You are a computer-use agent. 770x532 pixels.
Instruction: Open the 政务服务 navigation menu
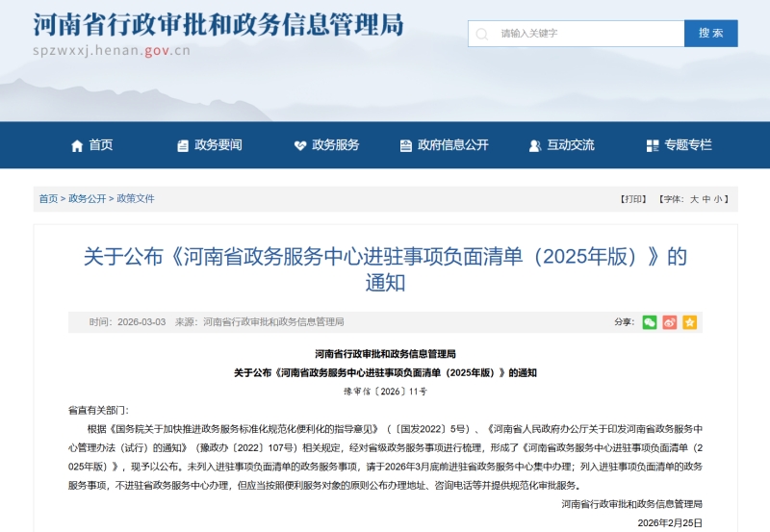coord(335,145)
